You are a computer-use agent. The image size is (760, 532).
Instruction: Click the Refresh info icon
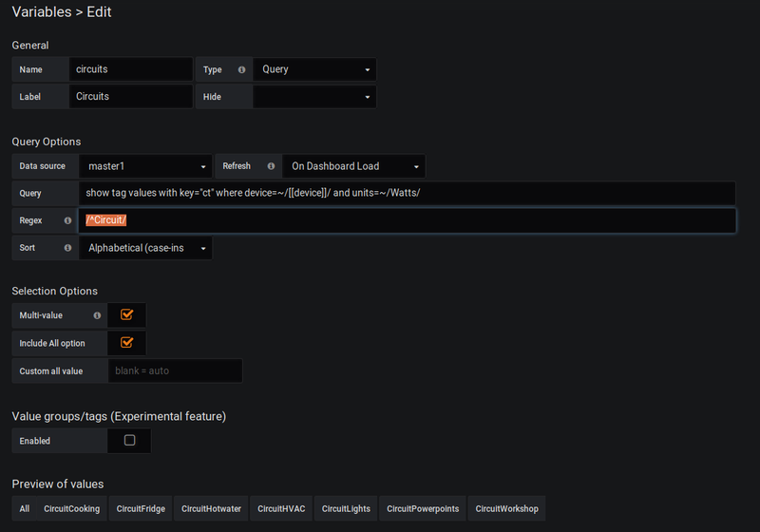point(271,166)
